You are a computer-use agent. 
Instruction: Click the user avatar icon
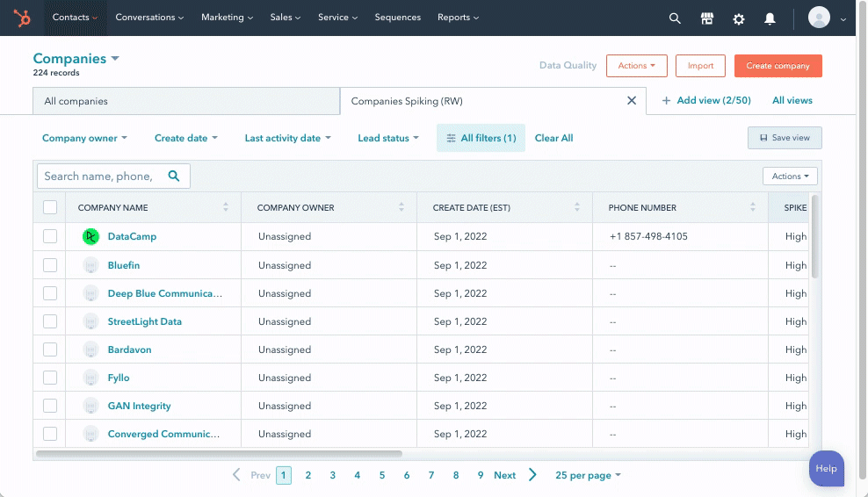pyautogui.click(x=819, y=18)
